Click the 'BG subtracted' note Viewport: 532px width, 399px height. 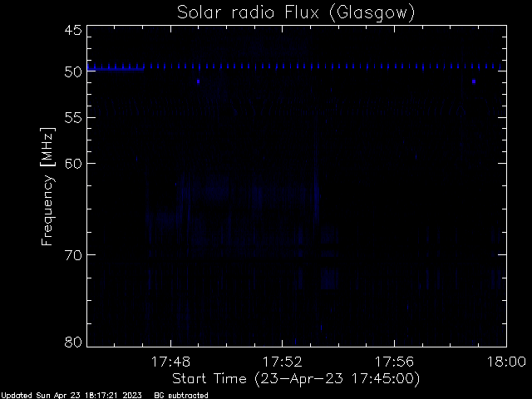click(x=181, y=396)
